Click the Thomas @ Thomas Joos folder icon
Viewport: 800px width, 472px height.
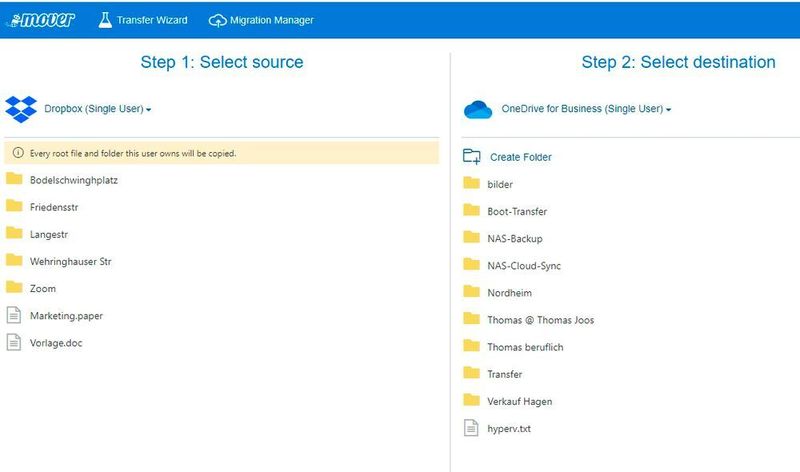click(x=471, y=318)
